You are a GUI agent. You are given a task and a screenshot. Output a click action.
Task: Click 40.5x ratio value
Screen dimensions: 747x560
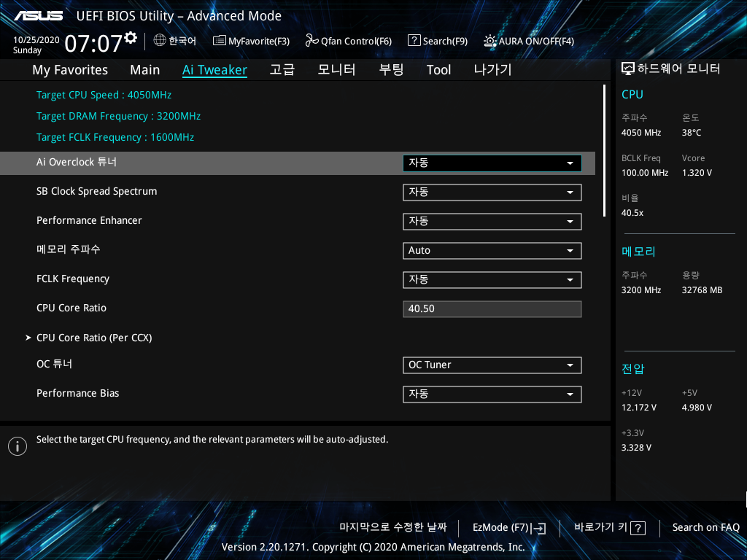click(632, 213)
